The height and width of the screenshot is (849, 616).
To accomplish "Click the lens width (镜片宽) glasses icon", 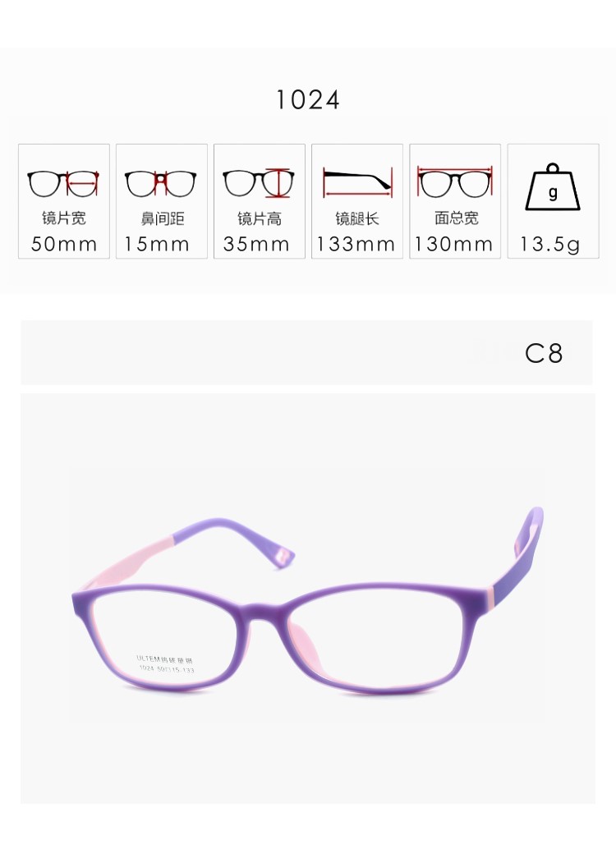I will click(63, 184).
